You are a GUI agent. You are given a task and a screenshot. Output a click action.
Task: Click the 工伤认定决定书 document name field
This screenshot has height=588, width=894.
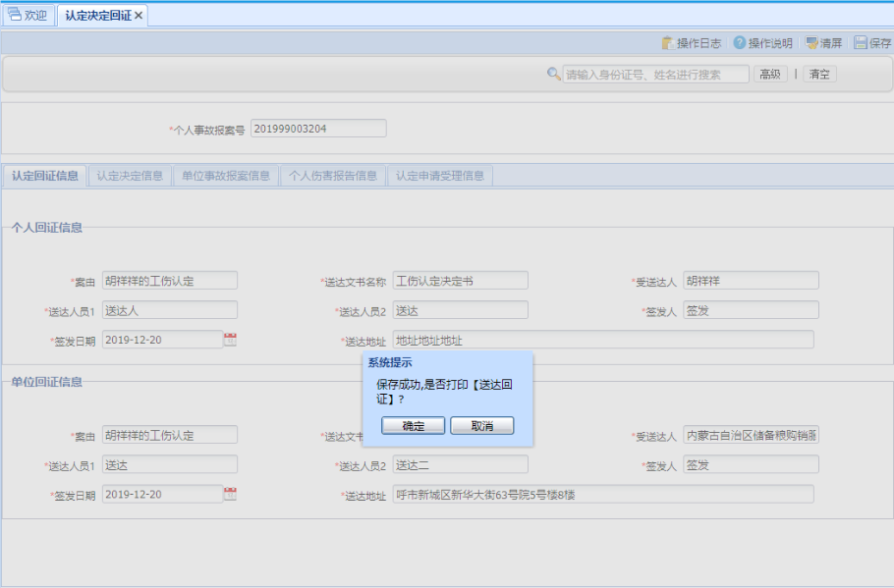click(461, 281)
